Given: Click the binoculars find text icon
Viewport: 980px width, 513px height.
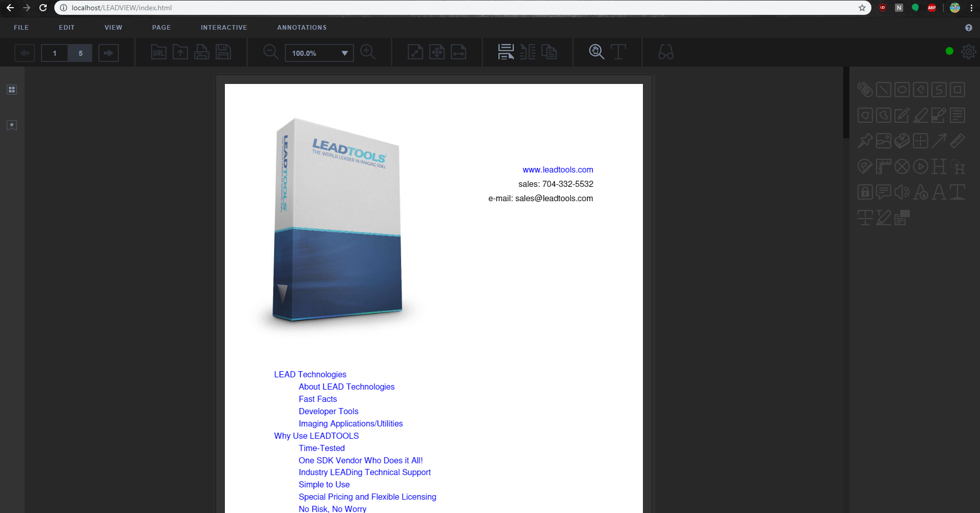Looking at the screenshot, I should click(666, 52).
